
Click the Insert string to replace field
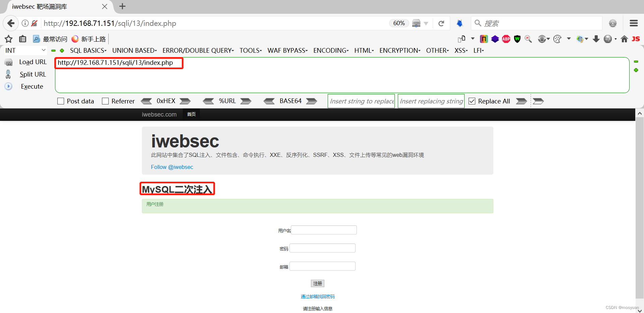(361, 101)
